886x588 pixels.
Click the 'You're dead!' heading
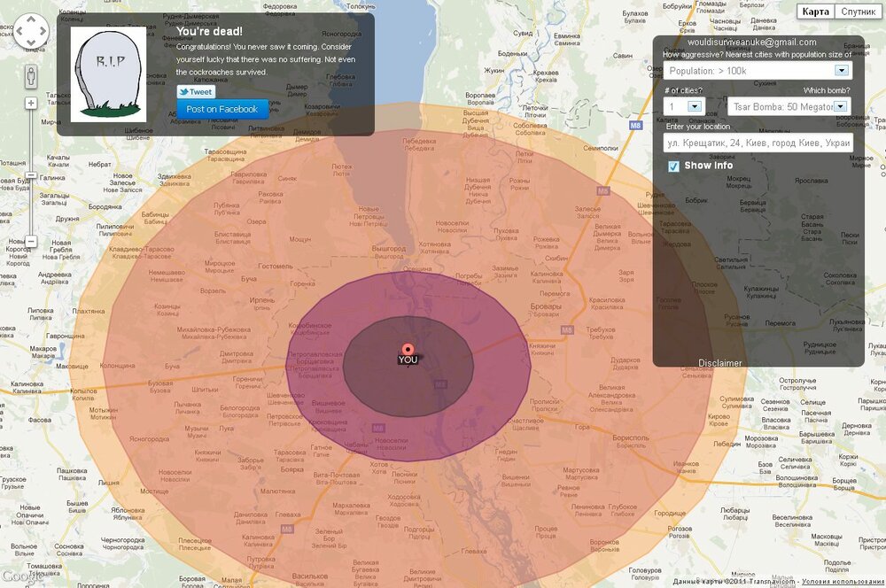[x=209, y=32]
